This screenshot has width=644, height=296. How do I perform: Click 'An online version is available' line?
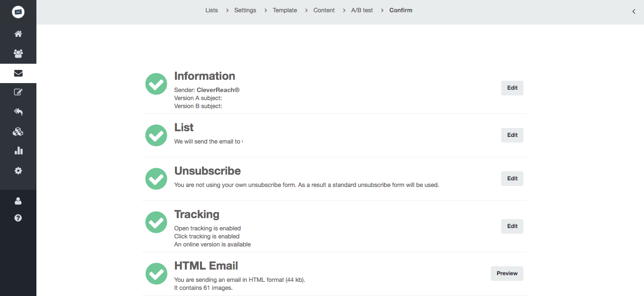point(212,245)
